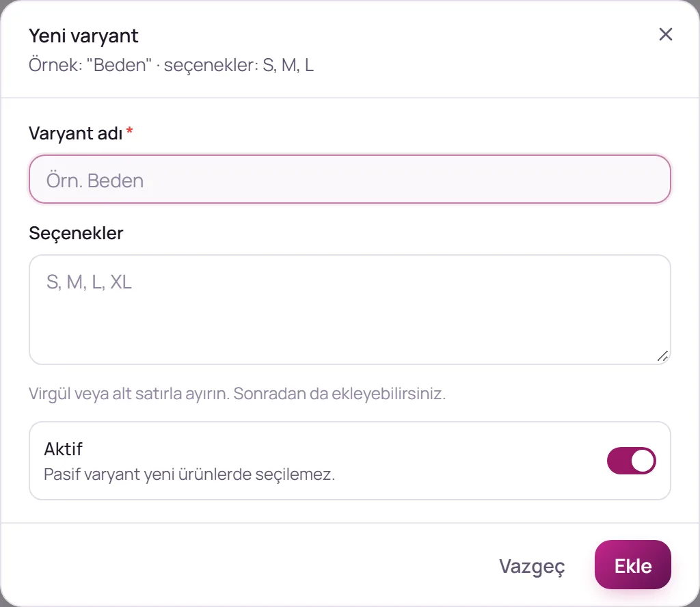Click the "S, M, L, XL" placeholder
Image resolution: width=700 pixels, height=607 pixels.
pos(90,282)
